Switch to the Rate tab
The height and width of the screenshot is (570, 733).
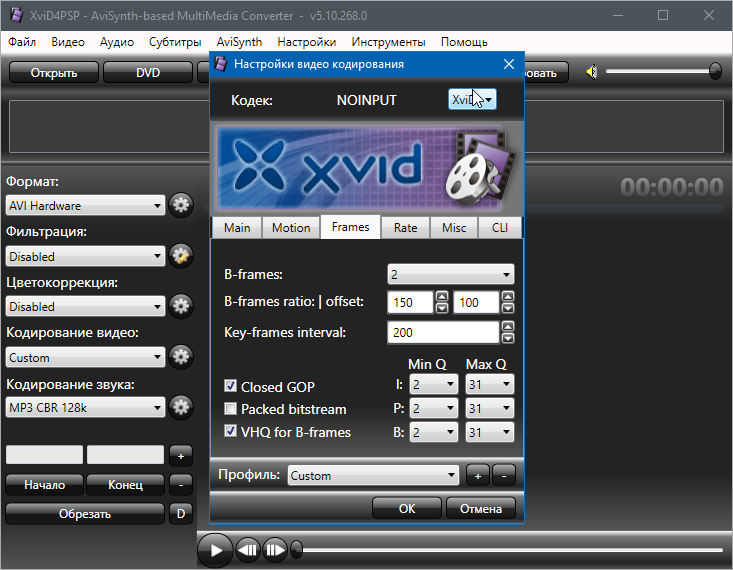(405, 228)
